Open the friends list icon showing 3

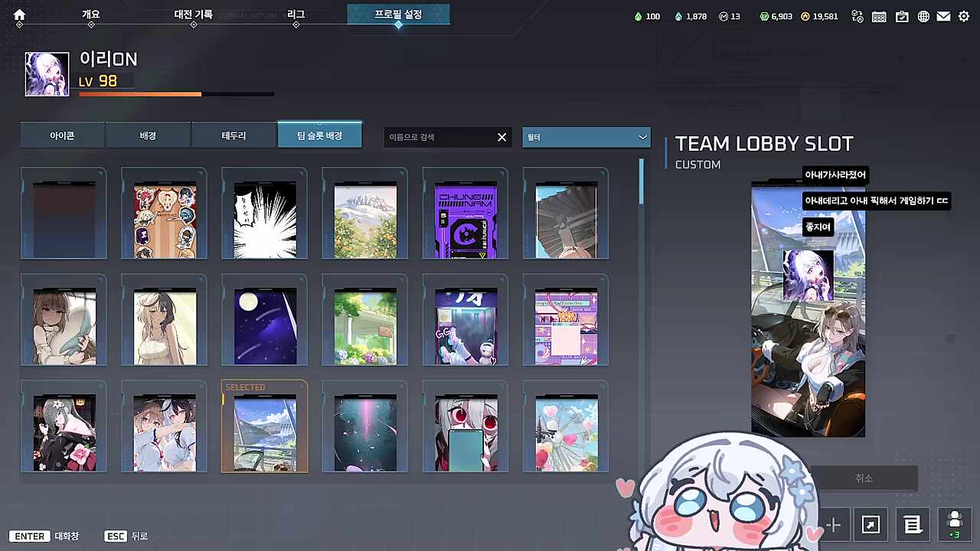point(954,524)
